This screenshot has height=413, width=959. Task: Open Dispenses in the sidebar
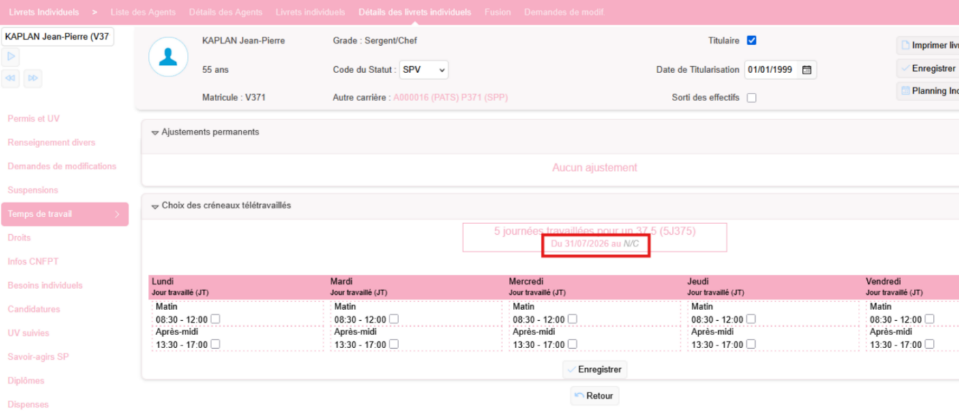pos(28,404)
